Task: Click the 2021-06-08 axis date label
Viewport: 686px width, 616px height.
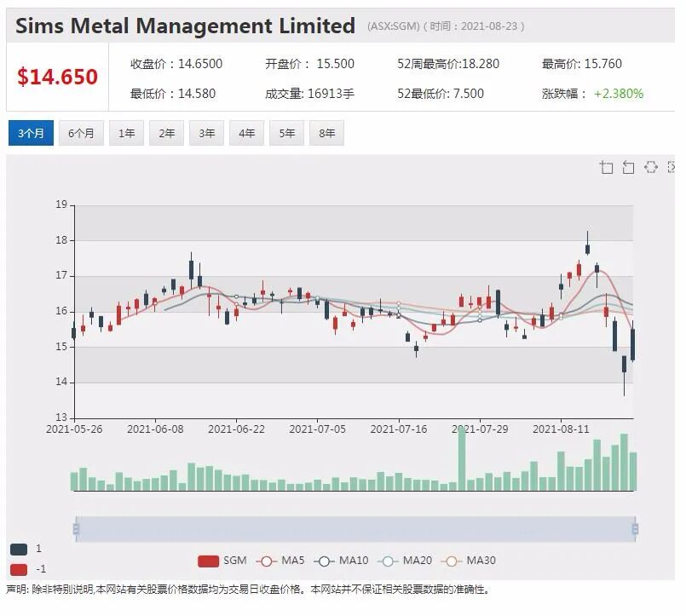Action: click(155, 429)
